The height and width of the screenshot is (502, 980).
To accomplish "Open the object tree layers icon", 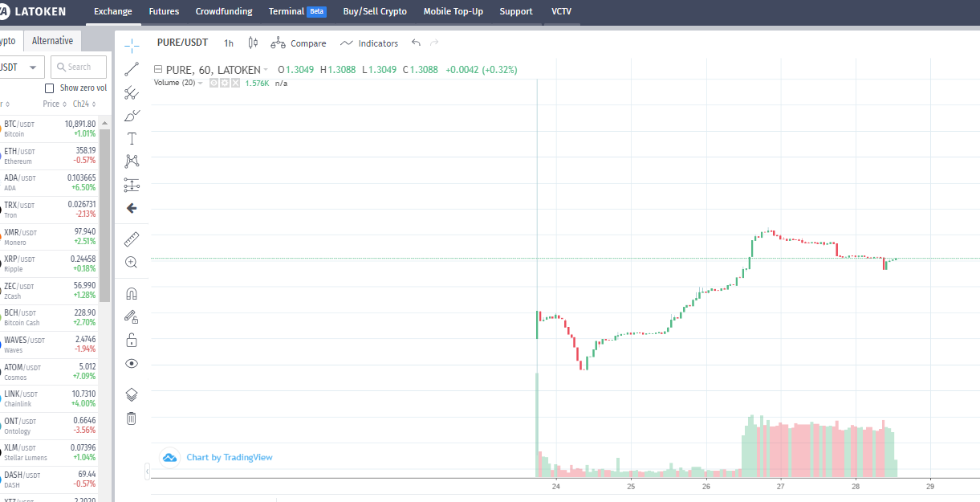I will point(132,395).
